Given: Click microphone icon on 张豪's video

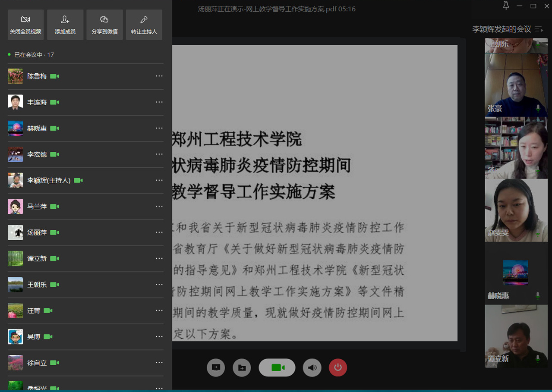Looking at the screenshot, I should (x=538, y=108).
